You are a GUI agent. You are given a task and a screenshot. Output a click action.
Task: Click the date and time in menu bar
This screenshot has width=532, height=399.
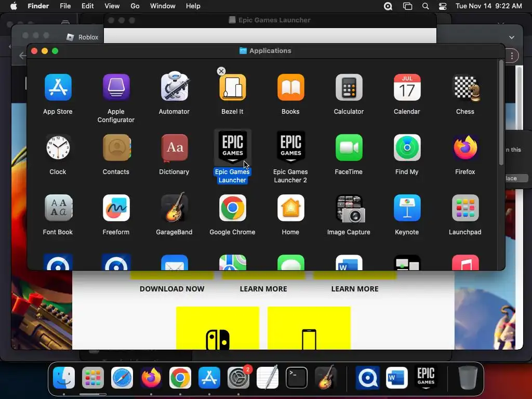[488, 6]
